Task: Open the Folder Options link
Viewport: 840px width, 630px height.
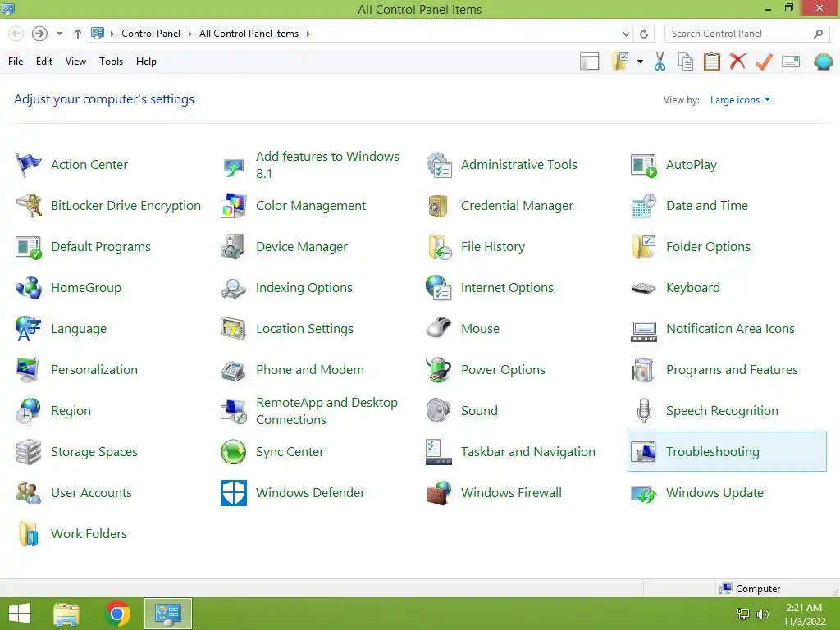Action: [x=708, y=246]
